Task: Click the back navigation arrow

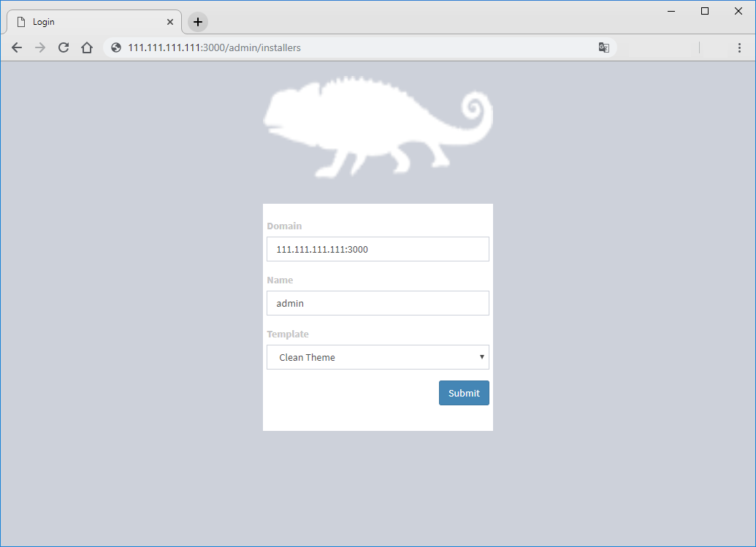Action: [x=17, y=47]
